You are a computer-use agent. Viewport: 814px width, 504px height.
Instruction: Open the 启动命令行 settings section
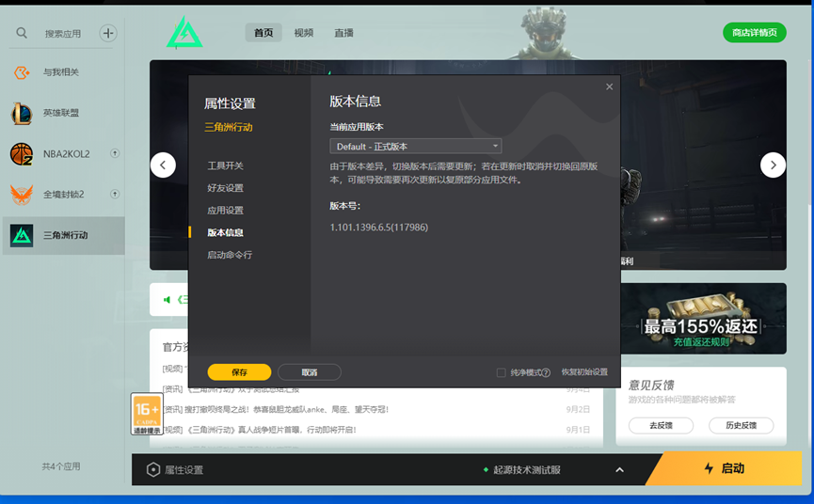click(230, 255)
